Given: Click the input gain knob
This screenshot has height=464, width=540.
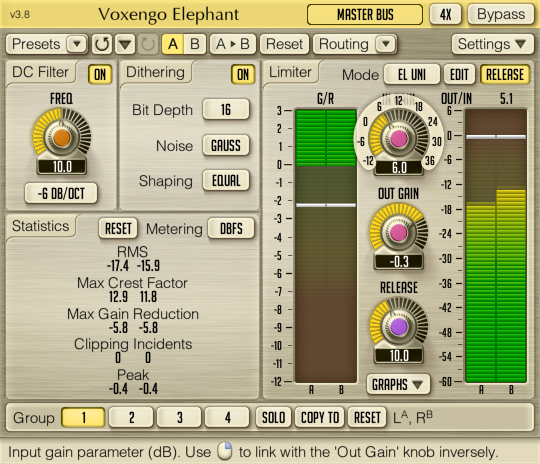Looking at the screenshot, I should point(398,138).
